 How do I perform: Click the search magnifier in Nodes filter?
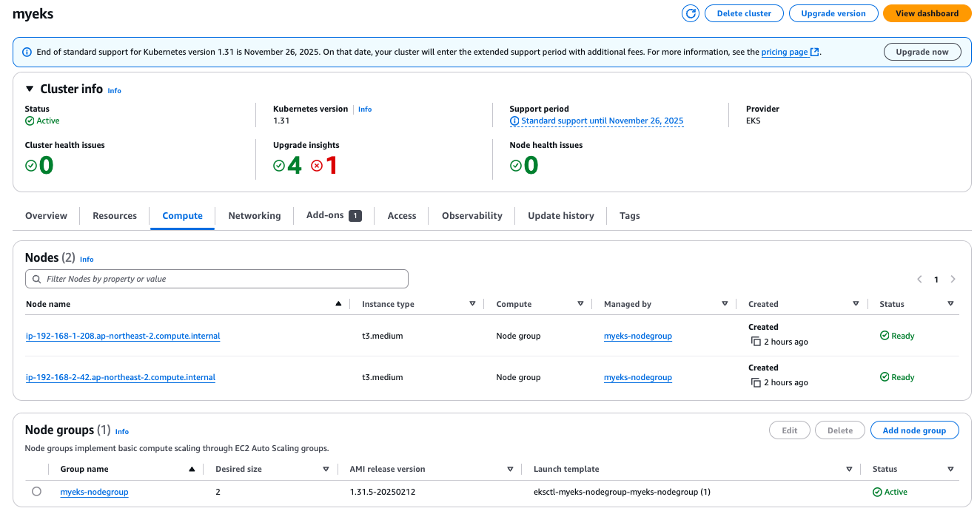(37, 279)
